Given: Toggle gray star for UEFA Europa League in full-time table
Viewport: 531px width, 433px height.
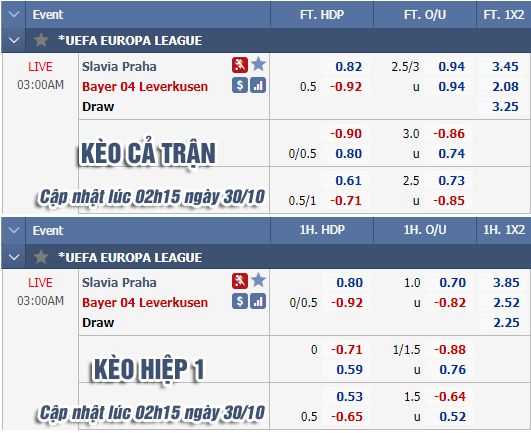Looking at the screenshot, I should tap(41, 40).
